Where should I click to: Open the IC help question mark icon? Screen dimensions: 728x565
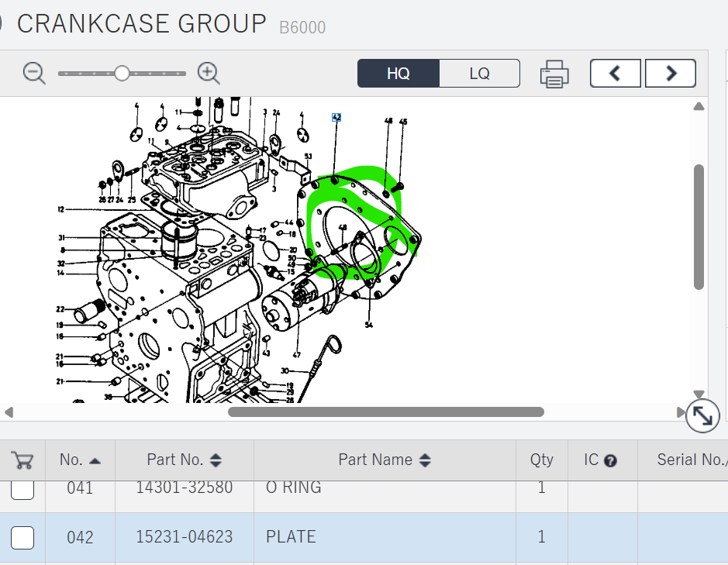(x=610, y=460)
